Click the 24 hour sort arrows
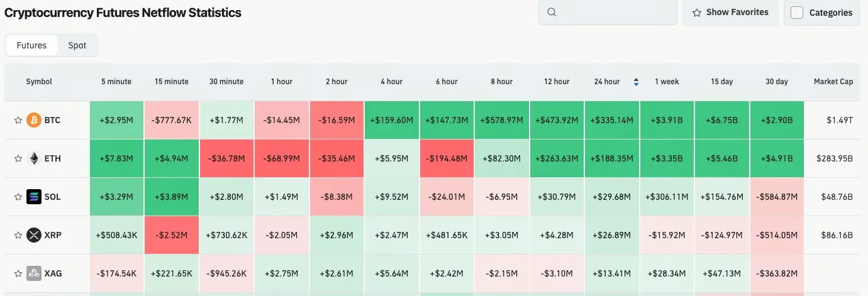The width and height of the screenshot is (868, 296). [x=636, y=82]
